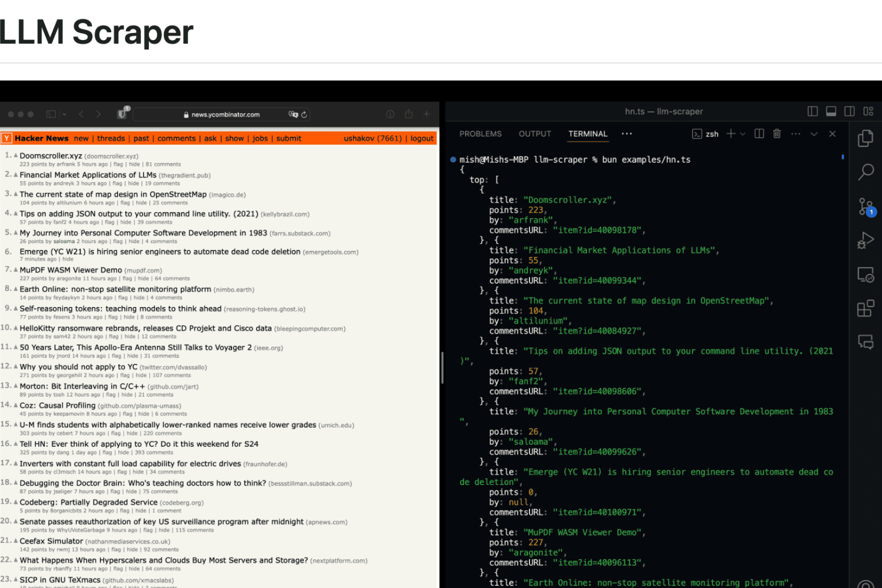Open '81 comments' on Doomscroller story

coord(163,164)
